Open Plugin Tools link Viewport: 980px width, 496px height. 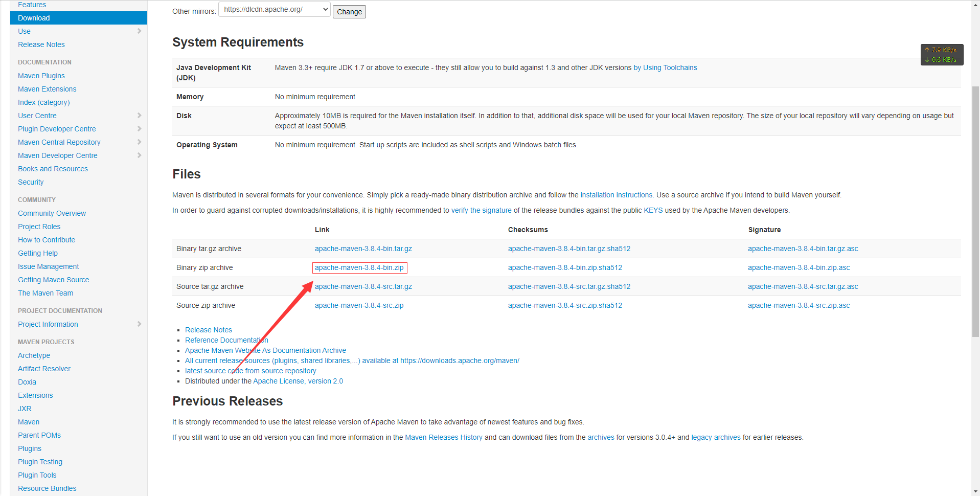pos(37,475)
